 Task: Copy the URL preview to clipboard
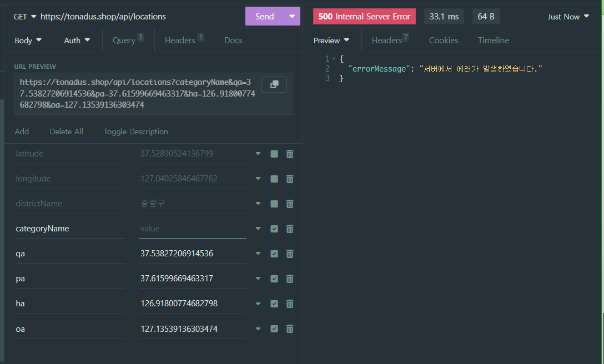pyautogui.click(x=274, y=84)
